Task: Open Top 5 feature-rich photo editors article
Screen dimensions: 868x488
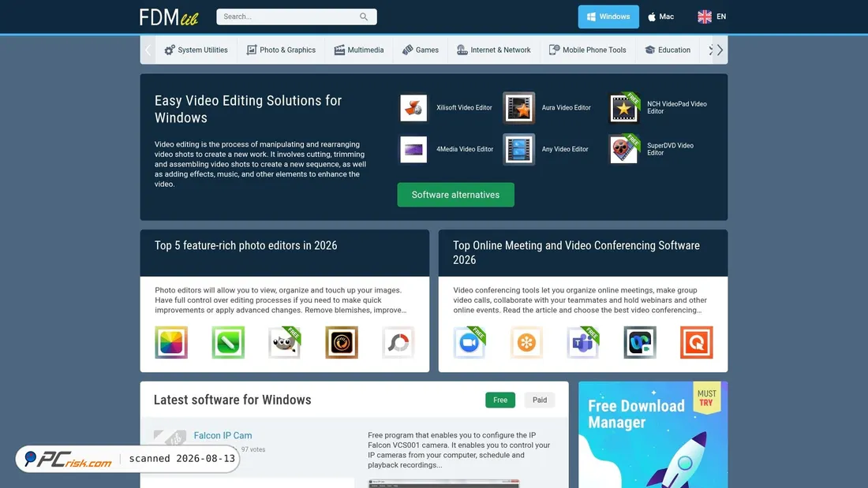Action: pyautogui.click(x=245, y=246)
